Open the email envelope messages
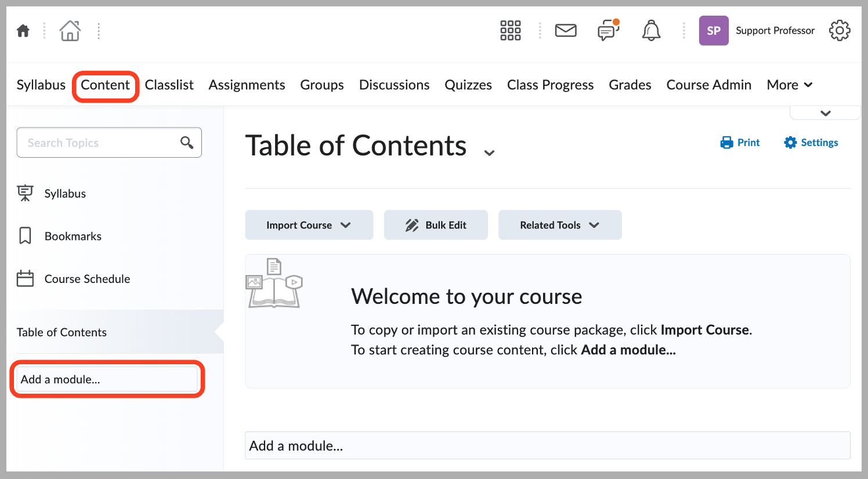 point(566,30)
